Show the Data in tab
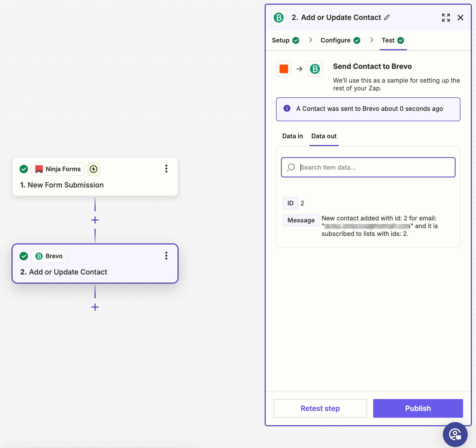476x448 pixels. 292,136
